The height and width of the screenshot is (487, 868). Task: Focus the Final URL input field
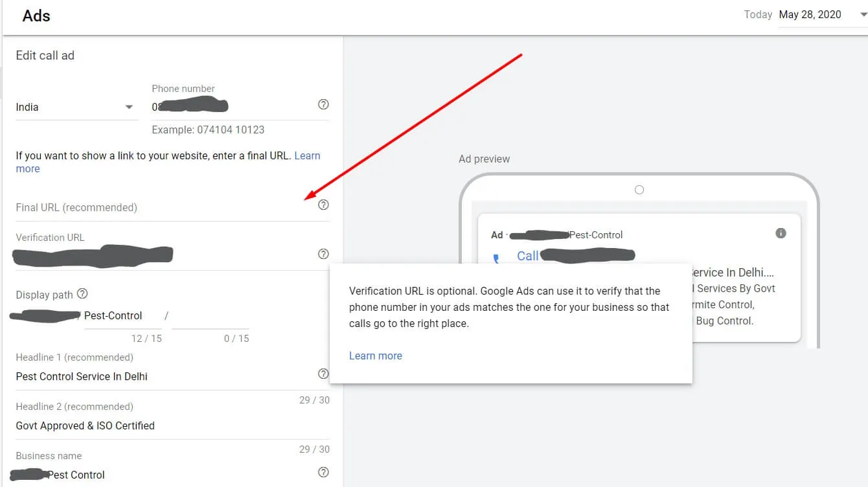click(x=165, y=207)
